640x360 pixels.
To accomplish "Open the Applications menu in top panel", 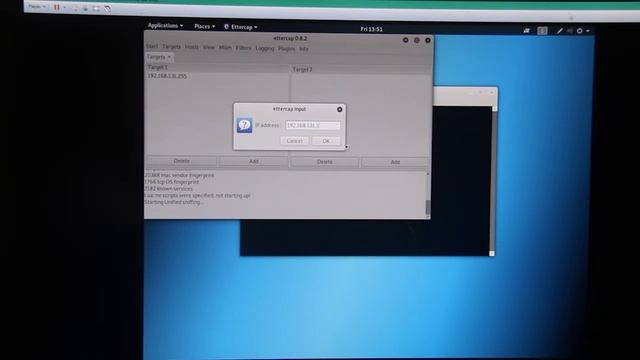I will click(x=165, y=25).
